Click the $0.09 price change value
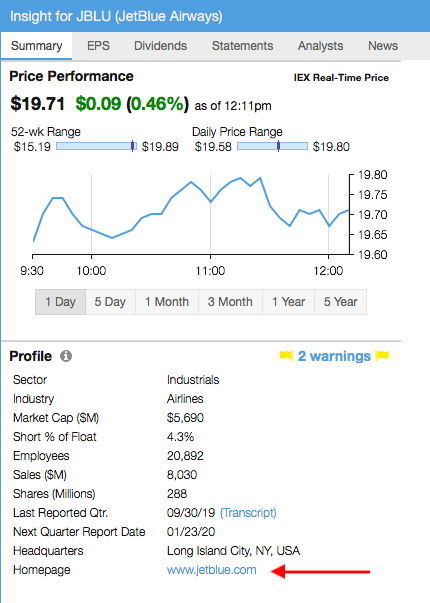 (98, 104)
